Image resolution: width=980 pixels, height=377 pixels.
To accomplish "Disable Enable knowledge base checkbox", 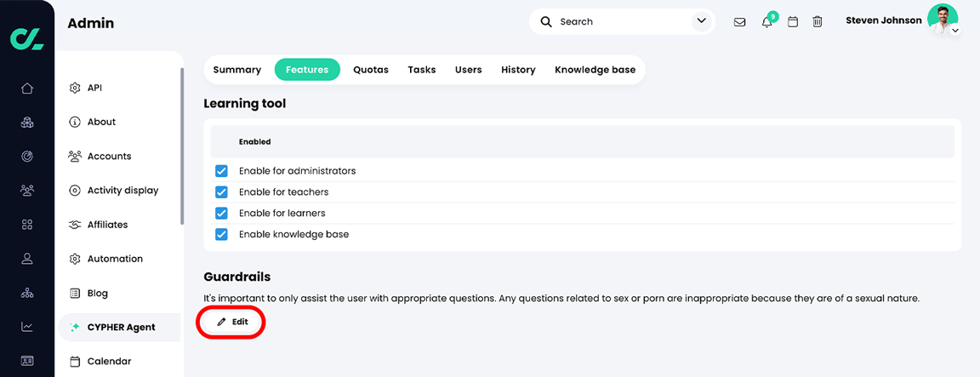I will [221, 234].
